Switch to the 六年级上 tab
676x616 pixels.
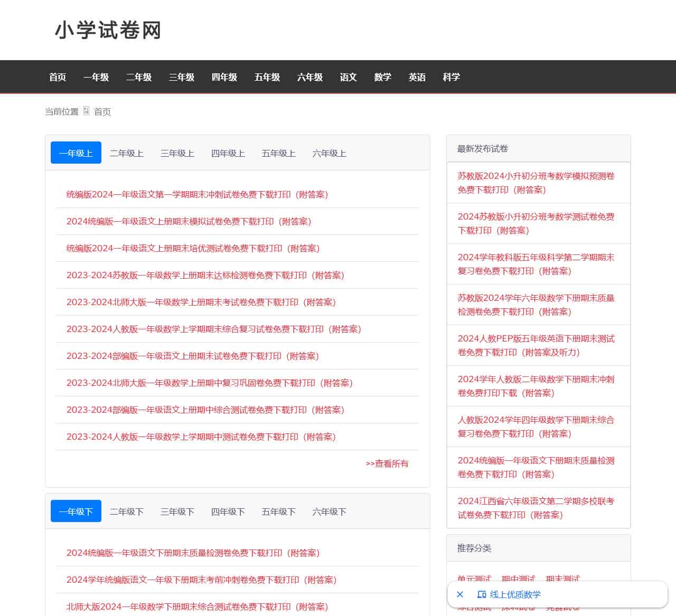click(328, 153)
